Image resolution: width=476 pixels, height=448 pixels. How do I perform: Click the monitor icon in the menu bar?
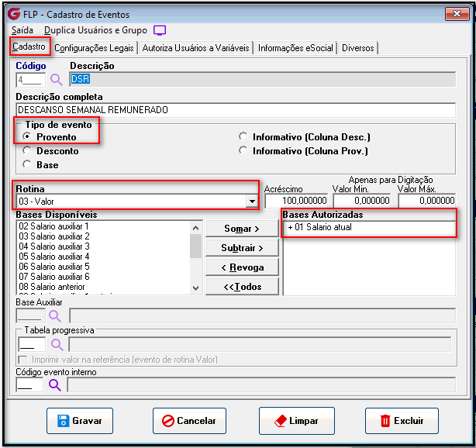tap(160, 30)
